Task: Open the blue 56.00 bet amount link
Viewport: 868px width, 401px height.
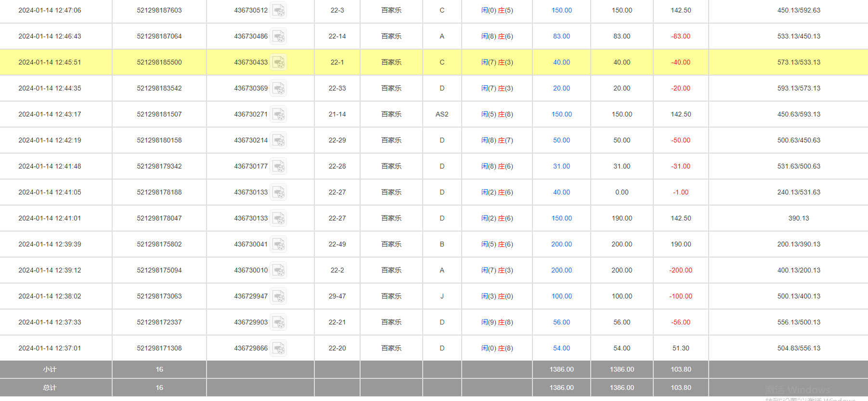Action: [x=561, y=323]
